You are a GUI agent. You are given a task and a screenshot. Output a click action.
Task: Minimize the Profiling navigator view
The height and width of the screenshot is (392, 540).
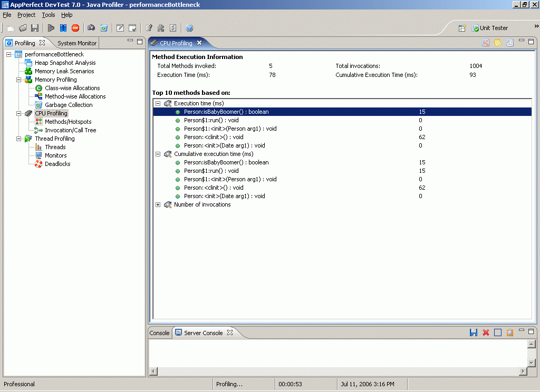[130, 41]
